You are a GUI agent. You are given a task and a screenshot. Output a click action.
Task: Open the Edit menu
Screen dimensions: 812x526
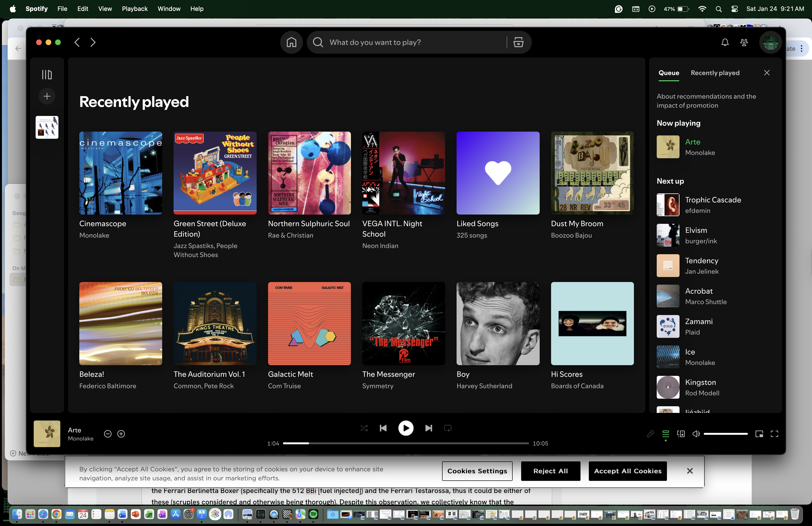[83, 9]
